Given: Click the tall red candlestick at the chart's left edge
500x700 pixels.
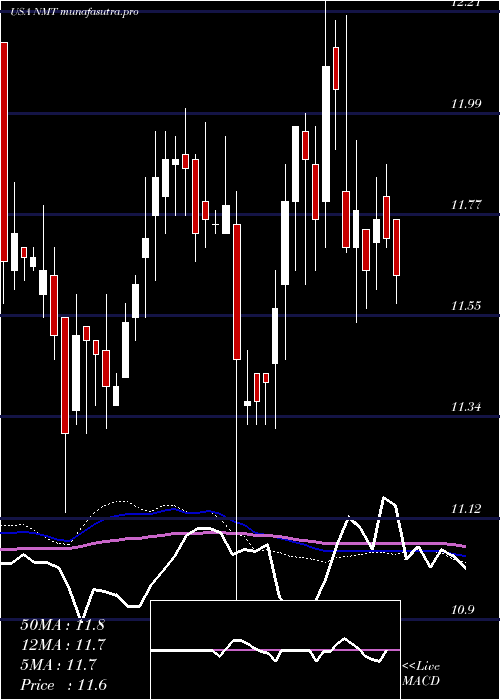Looking at the screenshot, I should (4, 152).
